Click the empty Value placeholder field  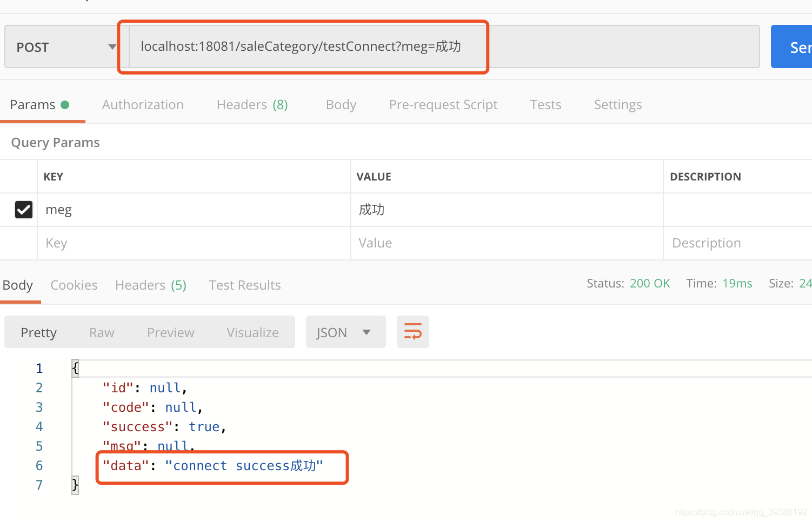pyautogui.click(x=507, y=243)
